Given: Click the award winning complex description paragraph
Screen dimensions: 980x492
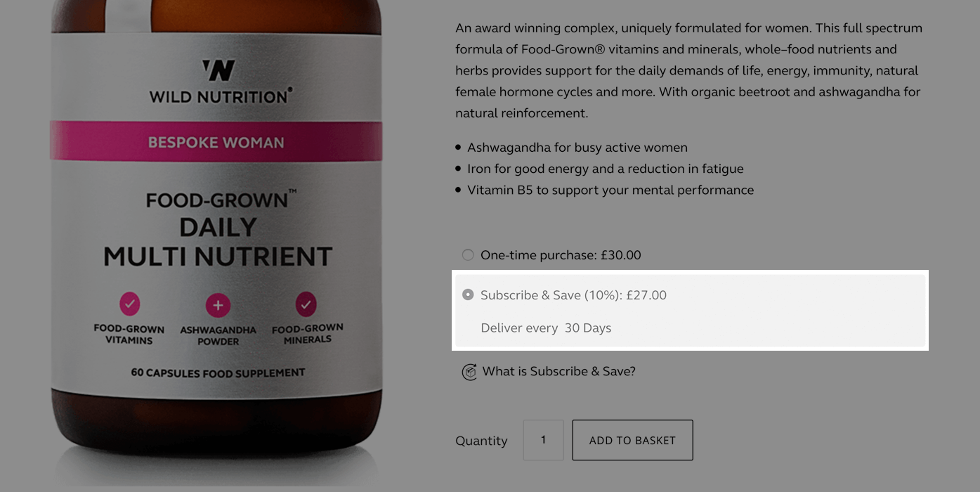Looking at the screenshot, I should 688,70.
